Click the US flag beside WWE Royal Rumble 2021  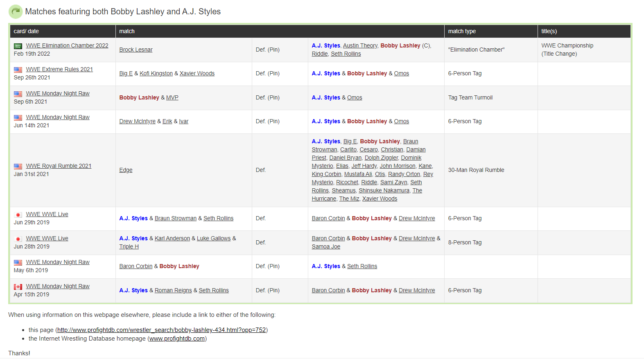18,166
